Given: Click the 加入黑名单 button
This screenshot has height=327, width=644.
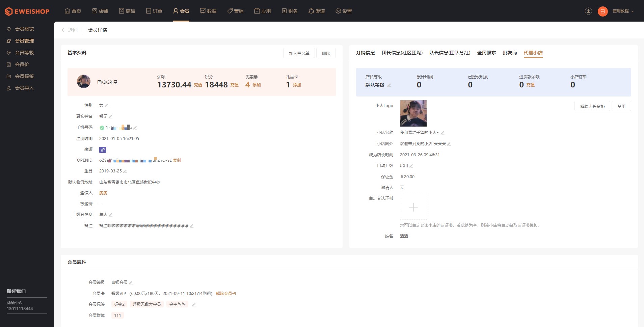Looking at the screenshot, I should 299,53.
